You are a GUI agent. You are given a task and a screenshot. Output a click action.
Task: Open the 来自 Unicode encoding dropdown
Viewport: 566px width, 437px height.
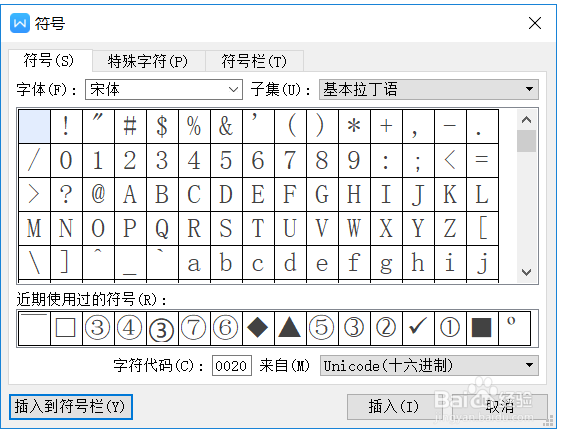tap(429, 366)
